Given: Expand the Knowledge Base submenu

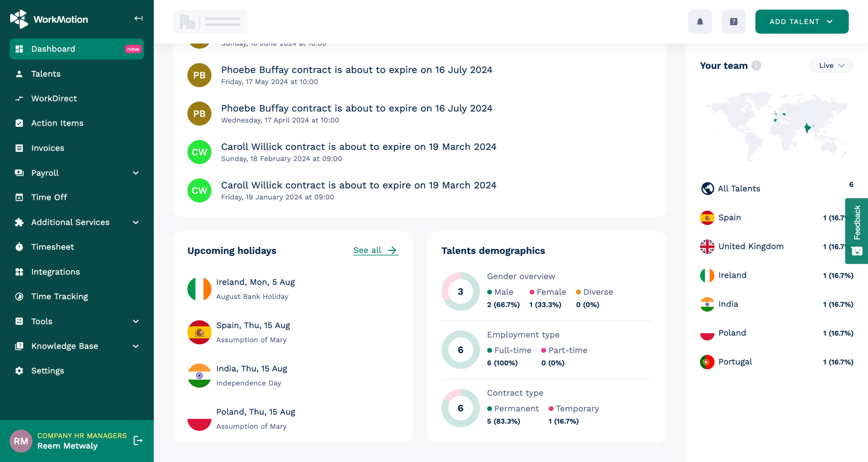Looking at the screenshot, I should (x=136, y=346).
